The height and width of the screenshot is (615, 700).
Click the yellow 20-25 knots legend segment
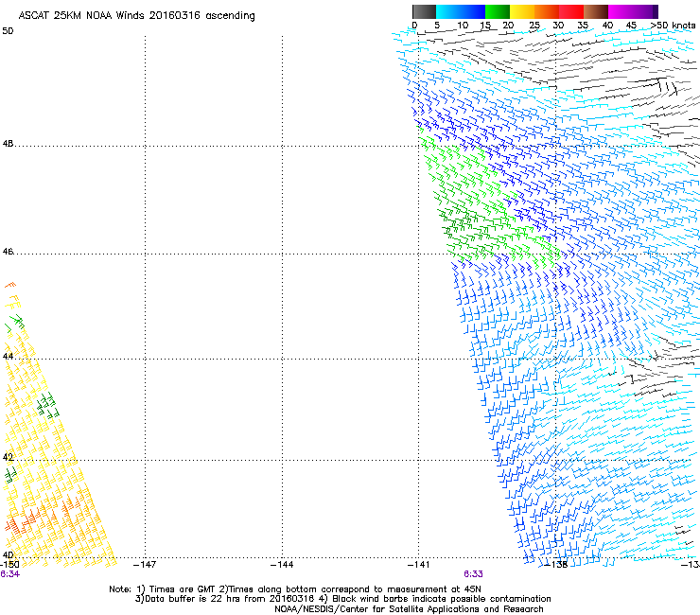(x=522, y=11)
